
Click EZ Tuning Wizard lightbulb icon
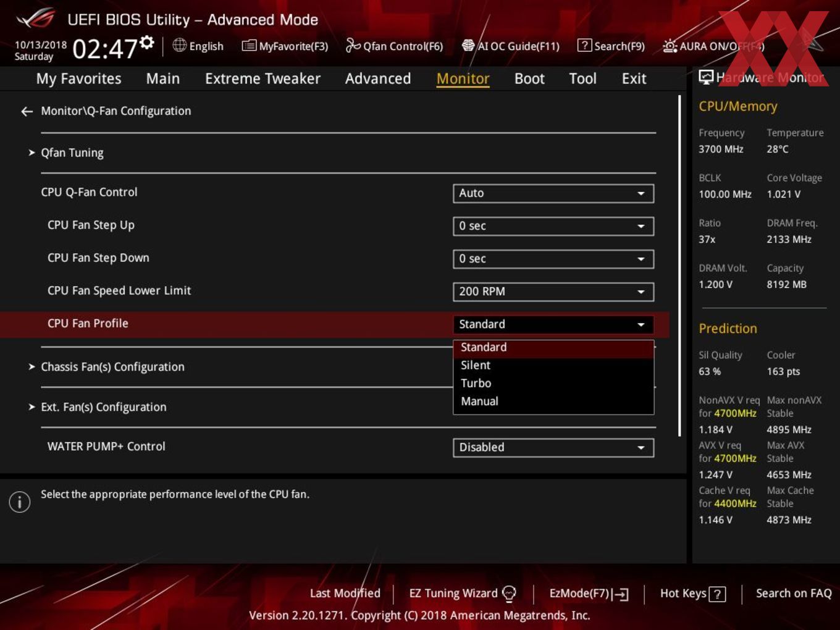coord(509,594)
